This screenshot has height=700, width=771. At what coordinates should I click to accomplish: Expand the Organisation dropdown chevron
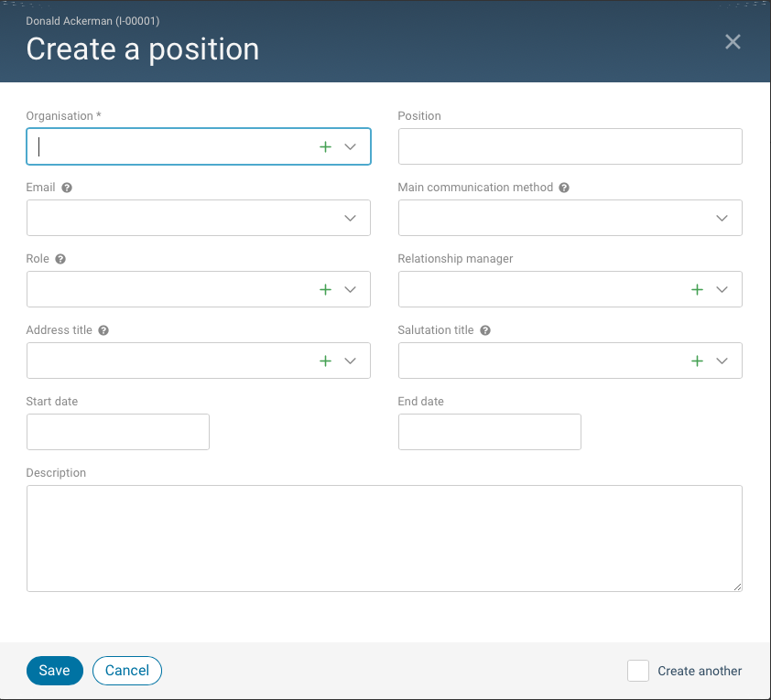point(350,146)
